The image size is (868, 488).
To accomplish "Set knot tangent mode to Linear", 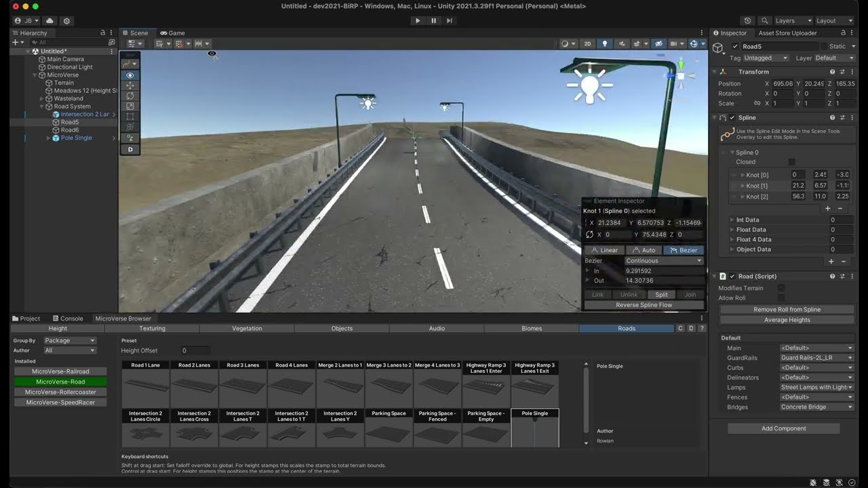I will [604, 250].
